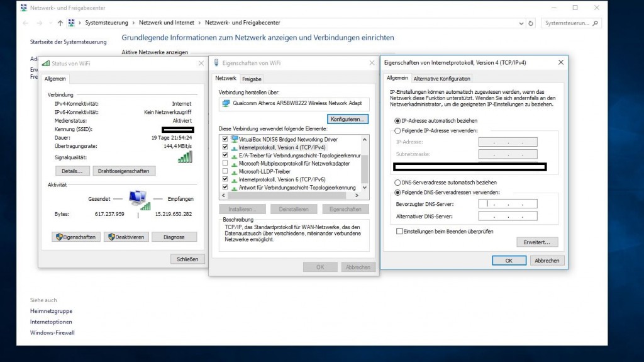644x362 pixels.
Task: Click the control panel icon in address bar
Action: (x=72, y=23)
